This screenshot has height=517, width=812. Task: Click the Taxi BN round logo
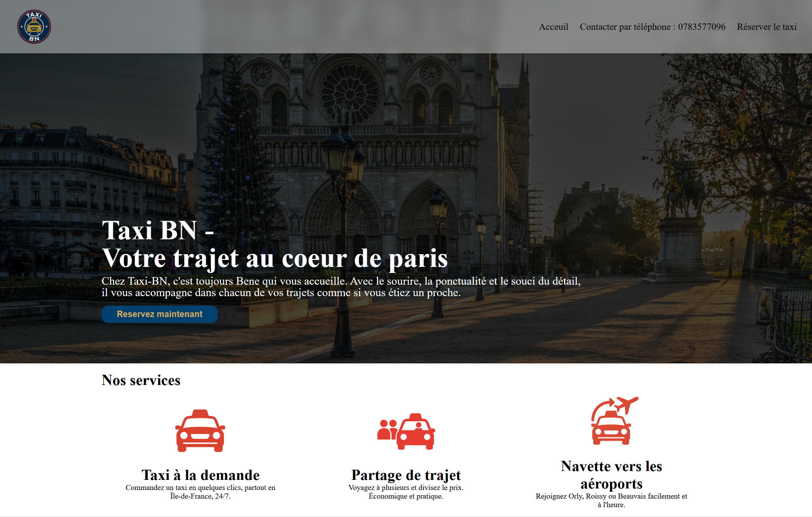tap(34, 27)
